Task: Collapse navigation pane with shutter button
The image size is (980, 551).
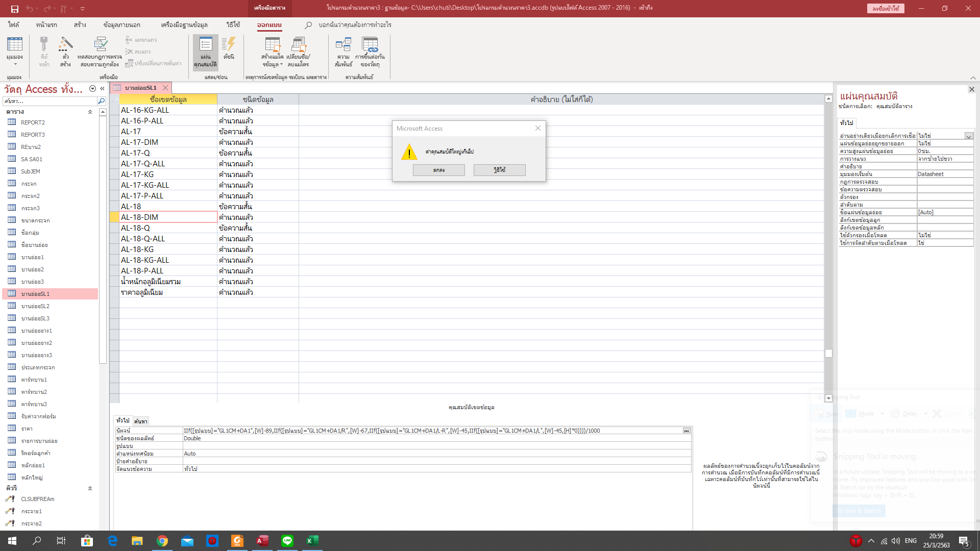Action: 102,89
